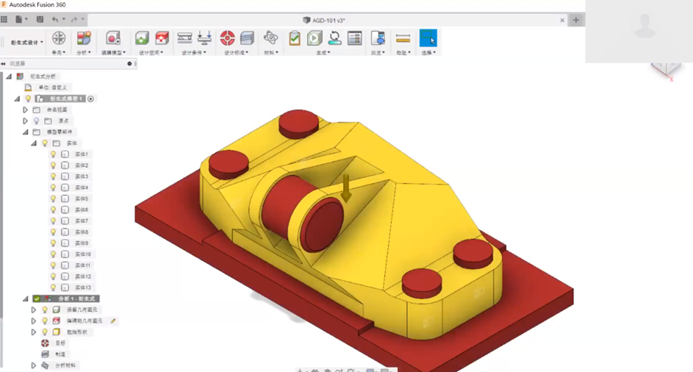This screenshot has height=372, width=693.
Task: Click the Pre-check clipboard checkmark icon
Action: point(294,38)
